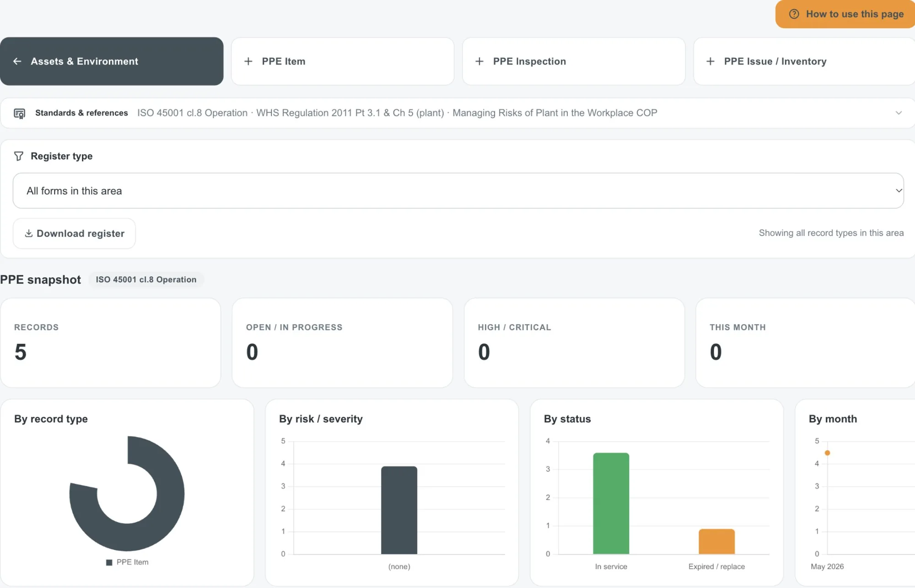Select the High / Critical card
This screenshot has width=915, height=588.
coord(574,343)
